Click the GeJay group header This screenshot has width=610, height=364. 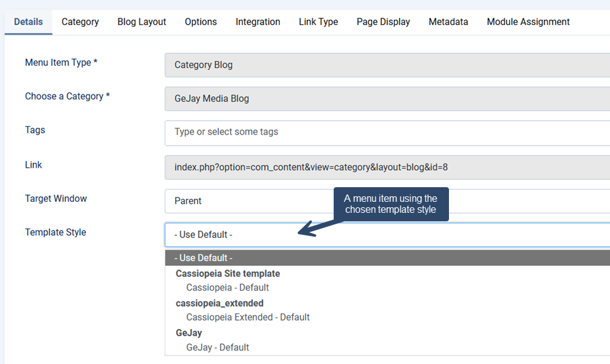pos(188,333)
